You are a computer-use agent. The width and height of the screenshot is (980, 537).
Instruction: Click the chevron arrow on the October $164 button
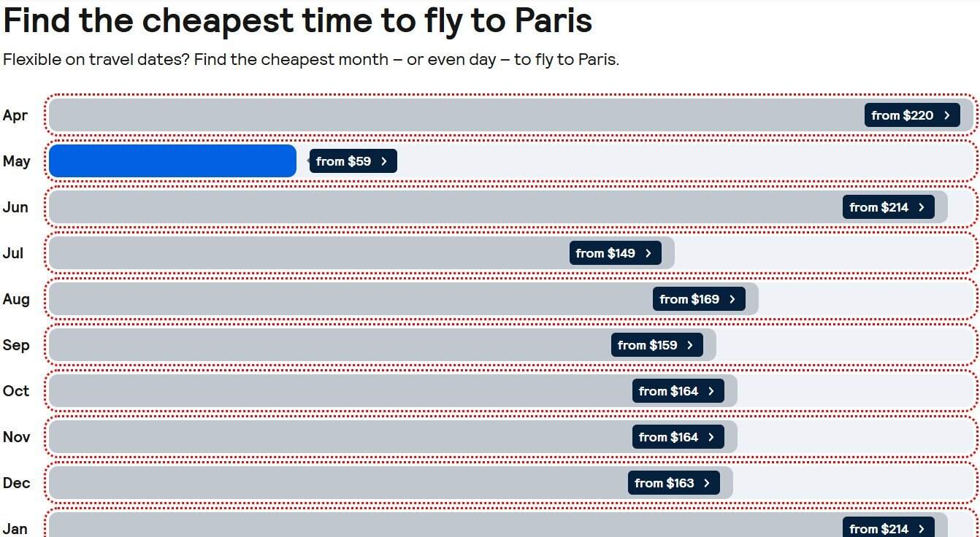709,390
